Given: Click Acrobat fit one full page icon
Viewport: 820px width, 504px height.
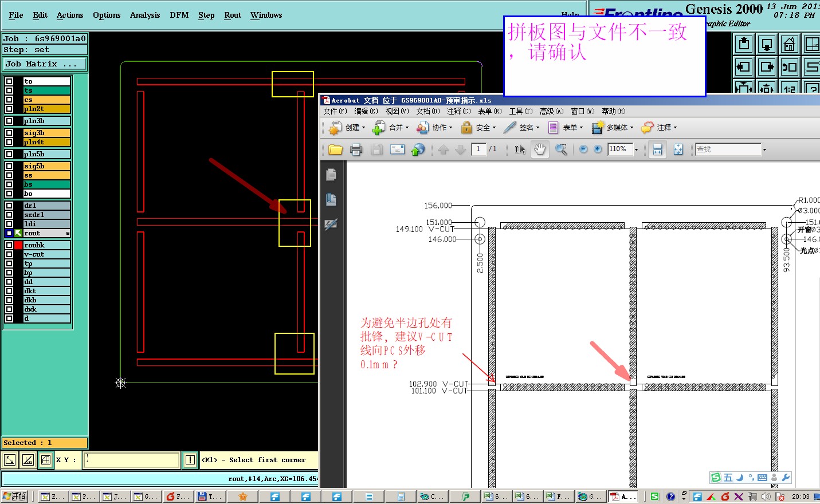Looking at the screenshot, I should tap(678, 149).
